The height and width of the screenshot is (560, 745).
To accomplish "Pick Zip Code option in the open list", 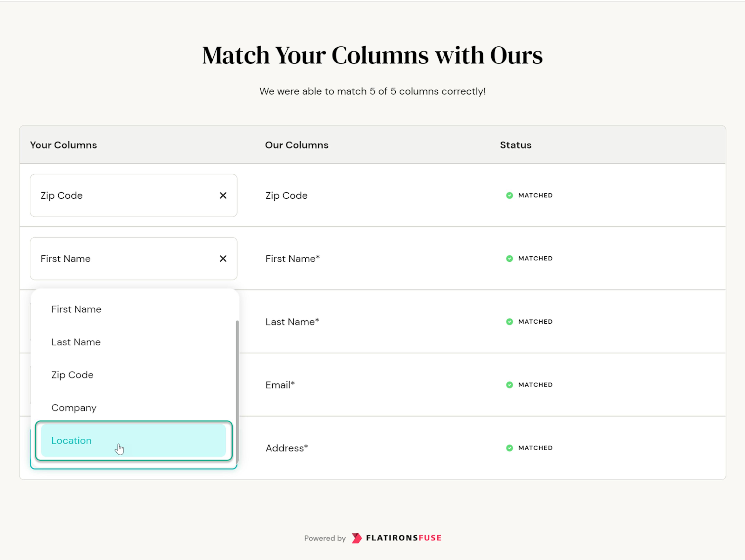I will pos(72,375).
